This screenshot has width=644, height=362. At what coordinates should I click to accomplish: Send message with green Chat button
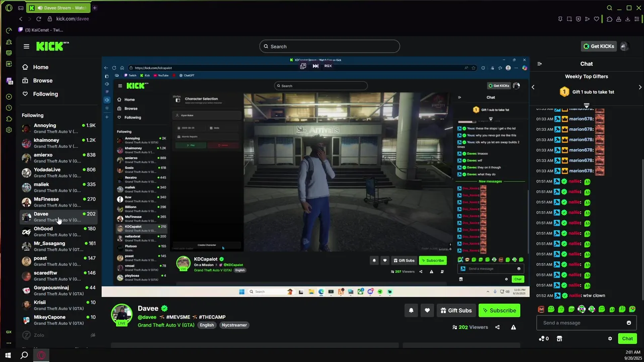627,338
